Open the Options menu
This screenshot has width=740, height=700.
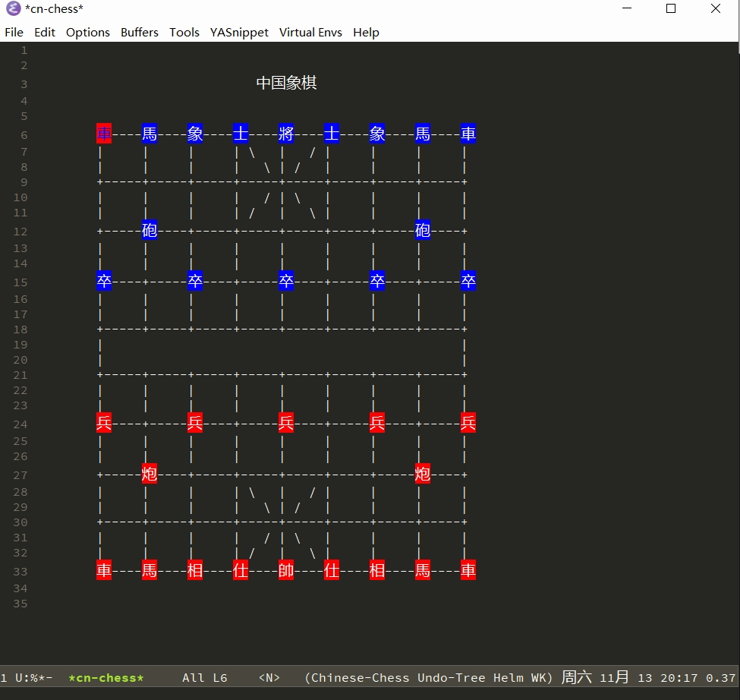click(88, 32)
